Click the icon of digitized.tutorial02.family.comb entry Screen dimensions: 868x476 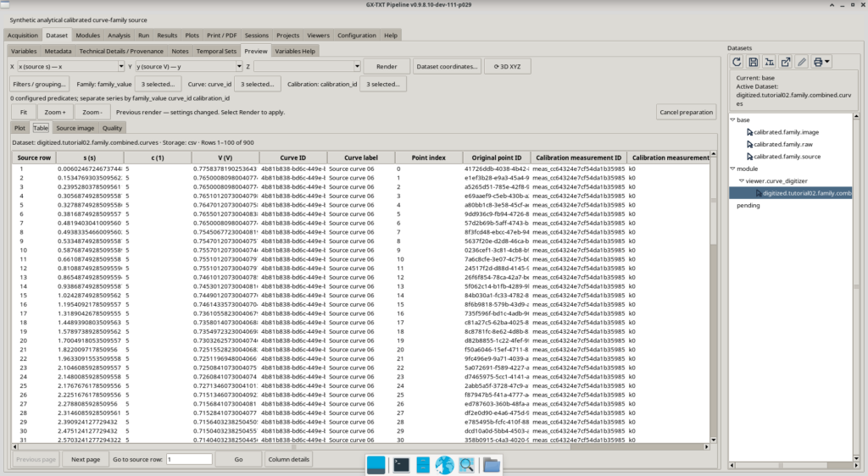759,193
